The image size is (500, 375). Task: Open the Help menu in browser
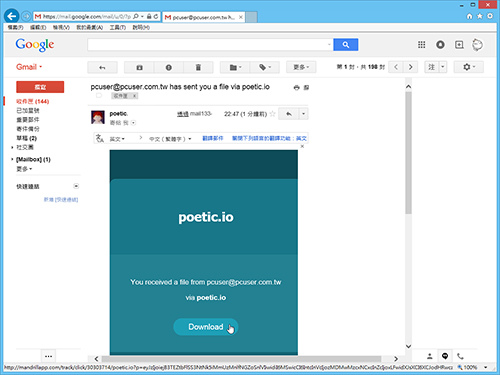click(x=141, y=27)
